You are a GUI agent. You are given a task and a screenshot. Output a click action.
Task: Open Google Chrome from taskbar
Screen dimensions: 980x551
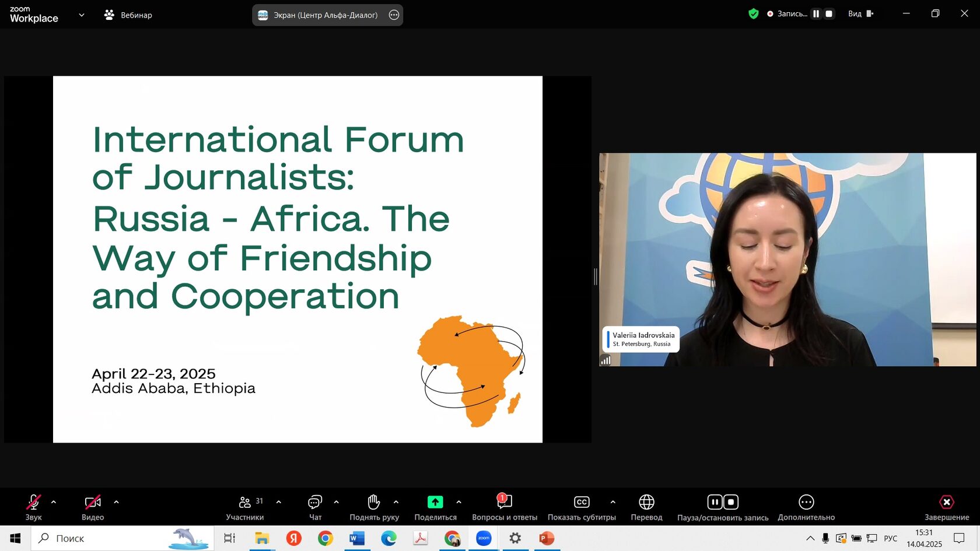pos(325,538)
